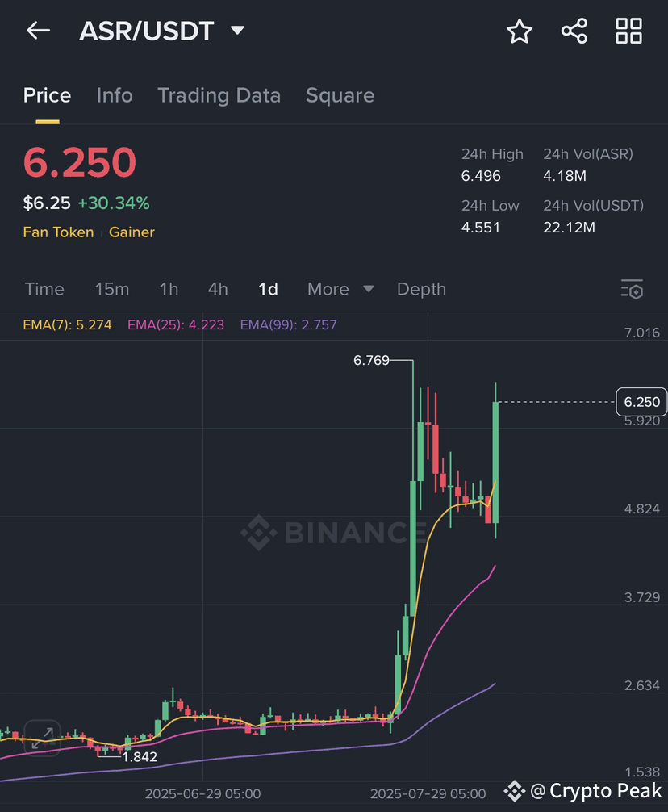Tap the 6.250 current price tag

(x=641, y=402)
